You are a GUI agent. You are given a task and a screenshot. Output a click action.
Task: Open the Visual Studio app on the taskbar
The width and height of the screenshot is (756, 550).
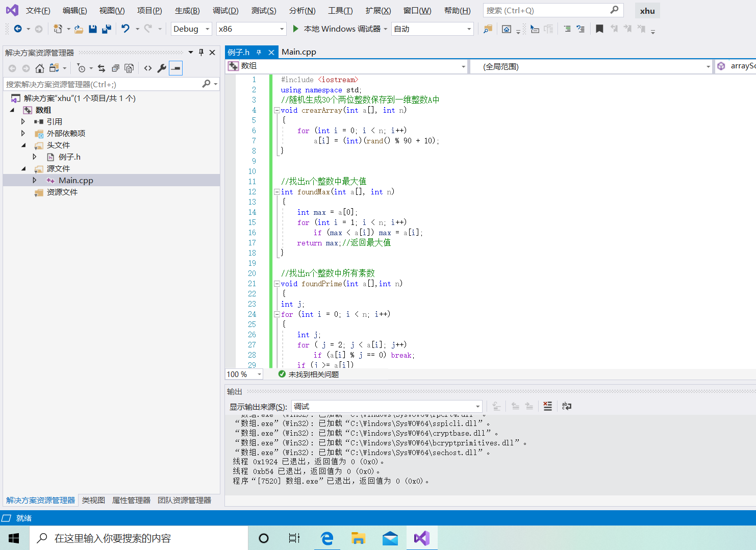click(422, 538)
